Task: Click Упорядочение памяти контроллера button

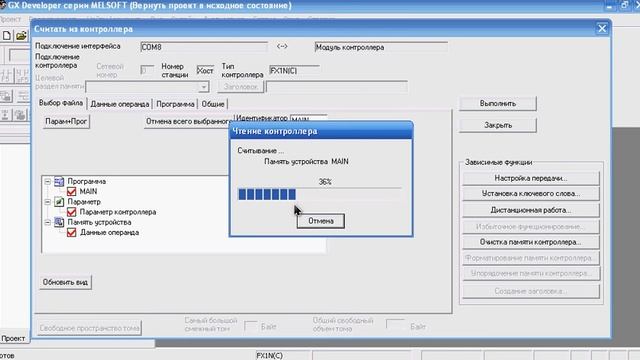Action: (x=531, y=273)
